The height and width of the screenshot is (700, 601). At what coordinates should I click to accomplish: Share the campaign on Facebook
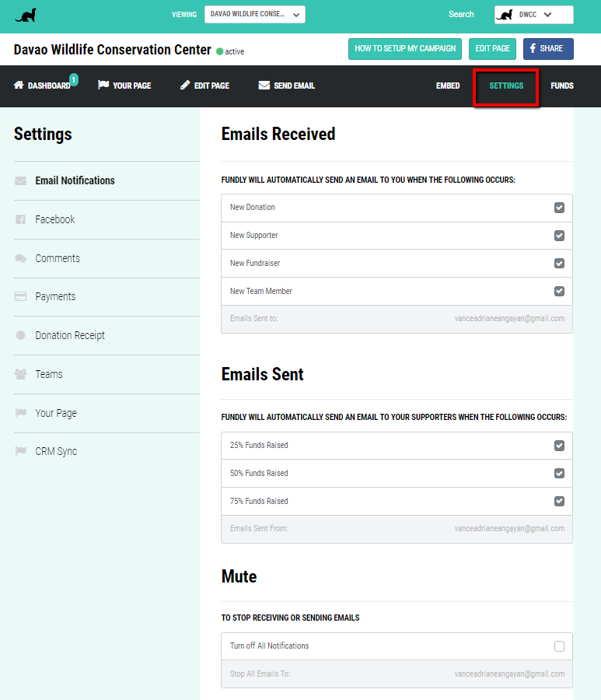(x=548, y=49)
